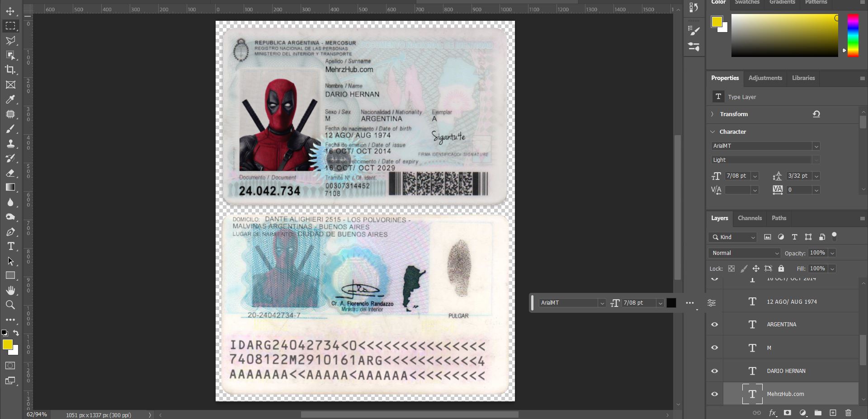Select the Eyedropper tool
This screenshot has height=419, width=868.
10,99
